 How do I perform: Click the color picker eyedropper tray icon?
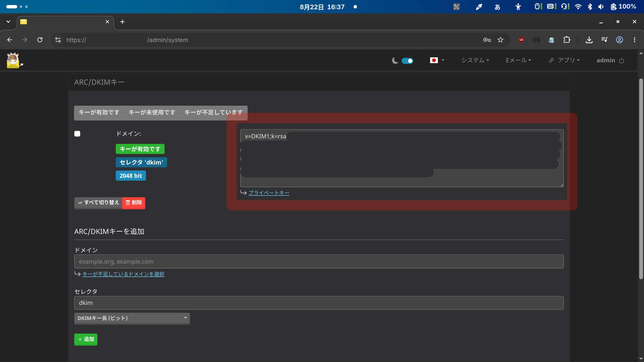(479, 7)
